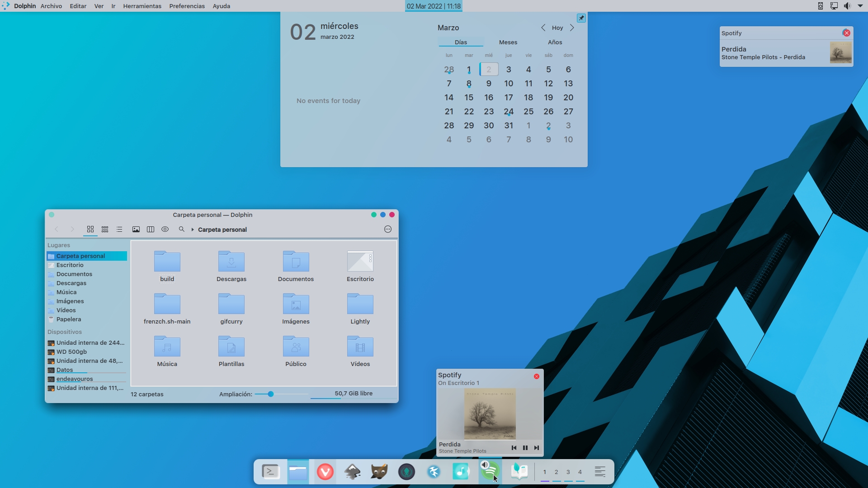Viewport: 868px width, 488px height.
Task: Open the book reader icon in the dock
Action: pos(519,472)
